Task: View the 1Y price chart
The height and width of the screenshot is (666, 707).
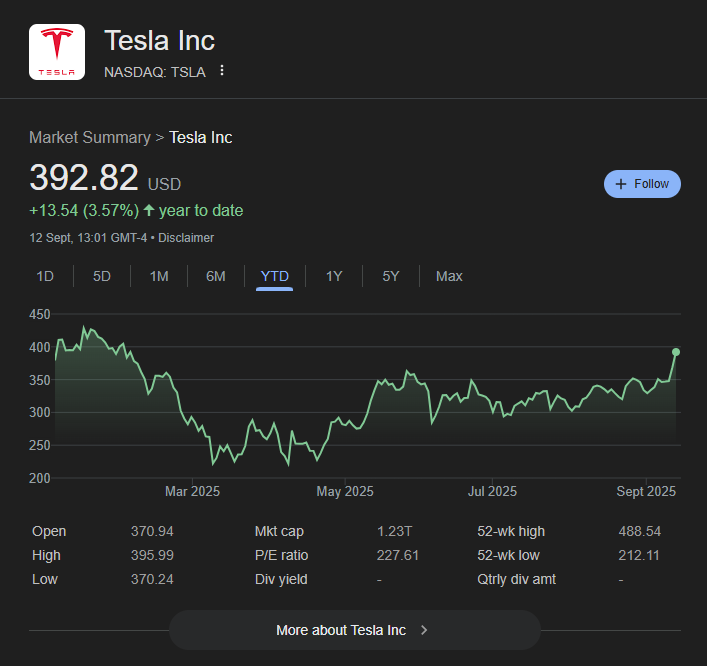Action: click(x=334, y=276)
